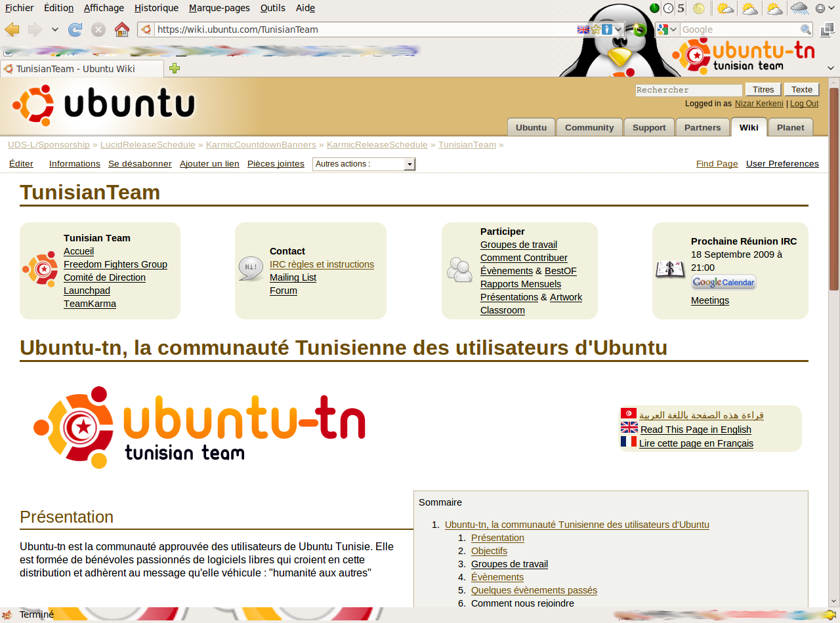Go back with the yellow back arrow
Viewport: 840px width, 623px height.
tap(12, 30)
